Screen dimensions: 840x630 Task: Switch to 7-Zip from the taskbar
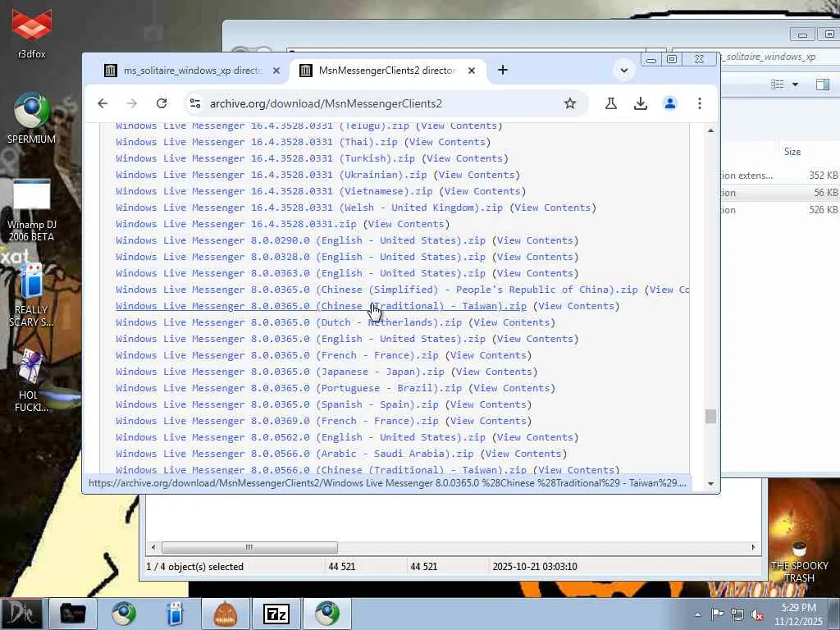[x=276, y=614]
